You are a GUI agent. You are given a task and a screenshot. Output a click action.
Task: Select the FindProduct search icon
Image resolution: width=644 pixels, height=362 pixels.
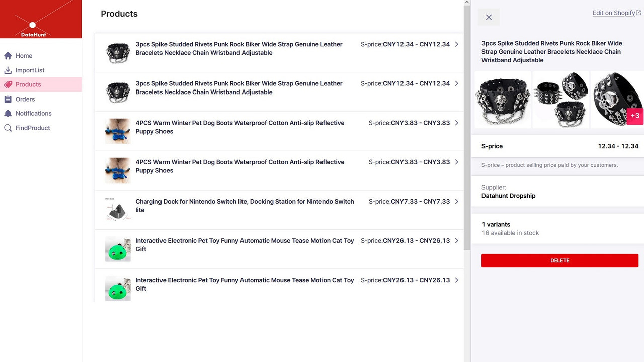[x=7, y=128]
